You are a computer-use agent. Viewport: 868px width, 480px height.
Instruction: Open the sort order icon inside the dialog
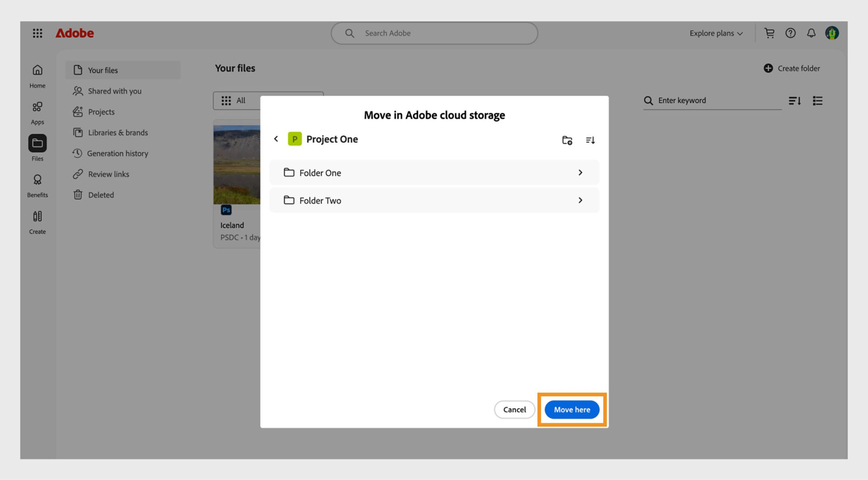click(x=590, y=140)
